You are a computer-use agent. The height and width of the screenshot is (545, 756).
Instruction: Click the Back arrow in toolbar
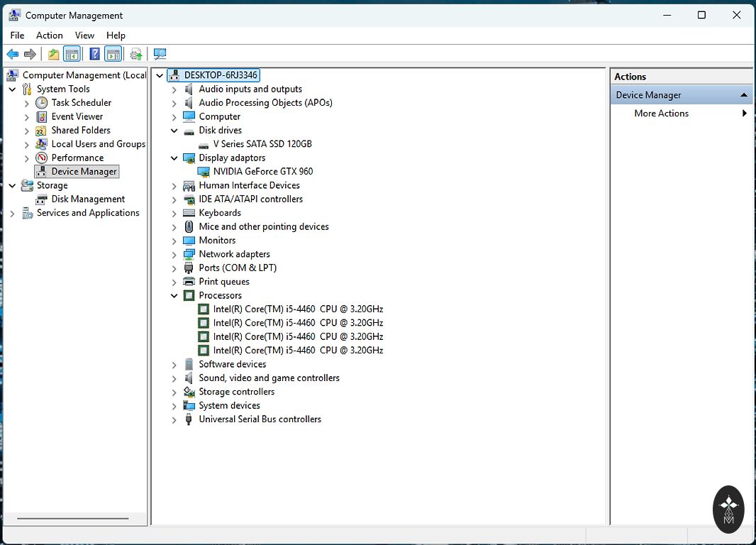coord(13,54)
